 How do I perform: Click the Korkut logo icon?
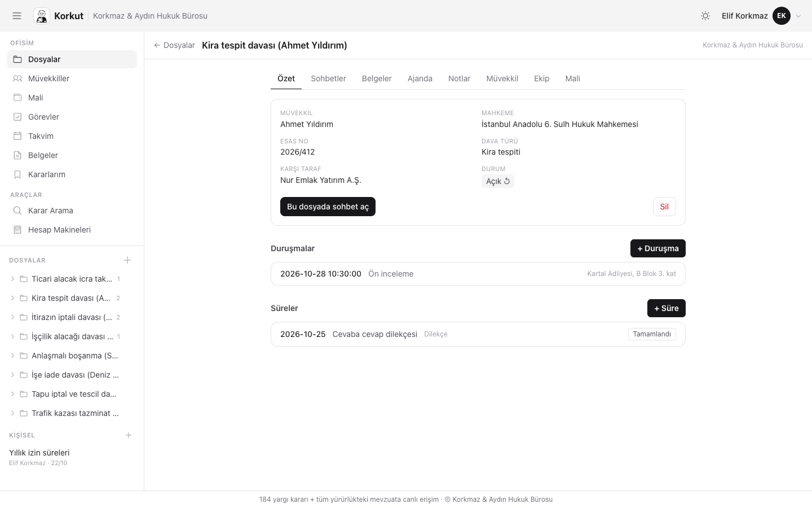click(x=42, y=16)
